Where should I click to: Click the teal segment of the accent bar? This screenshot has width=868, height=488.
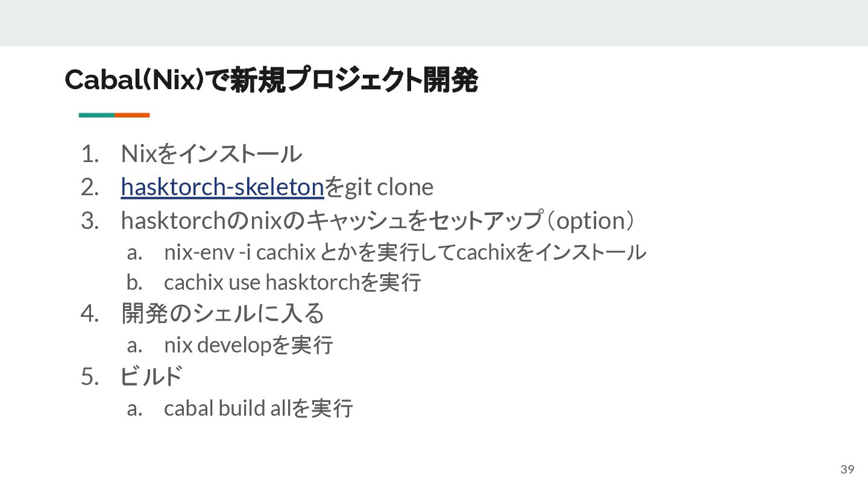tap(96, 115)
